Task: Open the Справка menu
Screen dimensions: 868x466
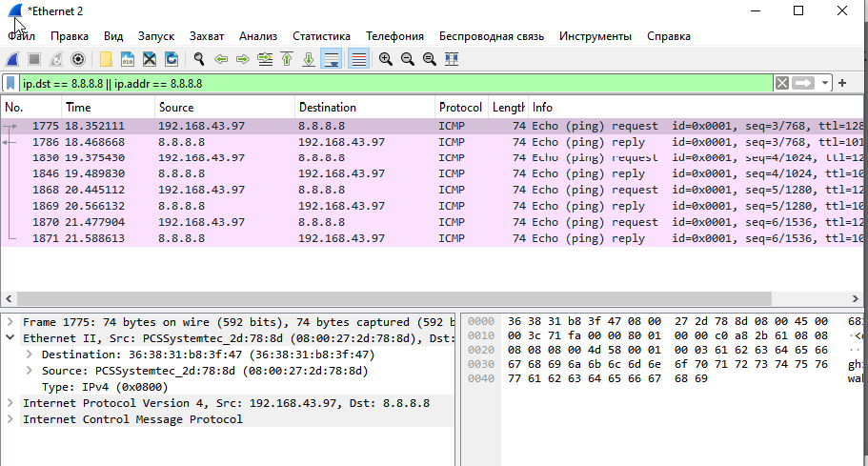Action: (669, 36)
